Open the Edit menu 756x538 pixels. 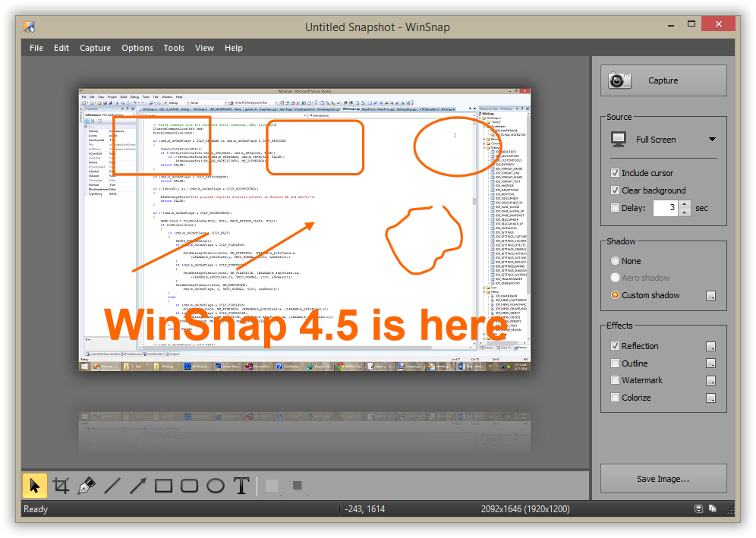click(x=61, y=48)
